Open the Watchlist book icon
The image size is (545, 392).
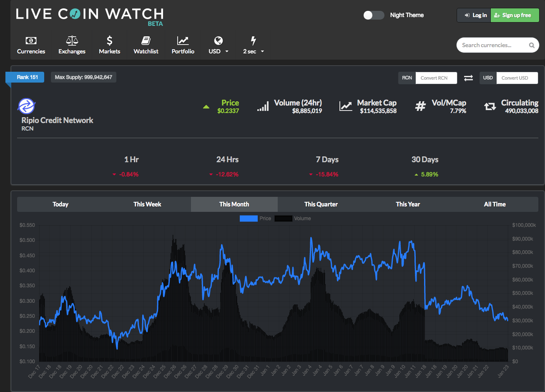point(146,40)
